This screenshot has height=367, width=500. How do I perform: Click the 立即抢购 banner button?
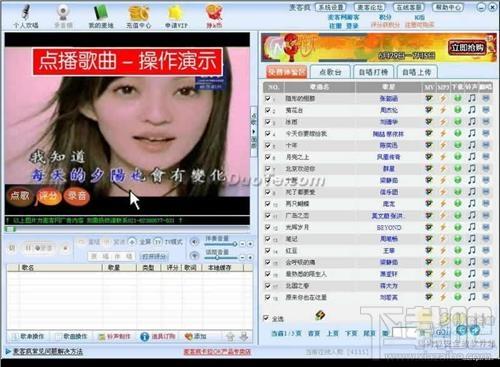[467, 47]
